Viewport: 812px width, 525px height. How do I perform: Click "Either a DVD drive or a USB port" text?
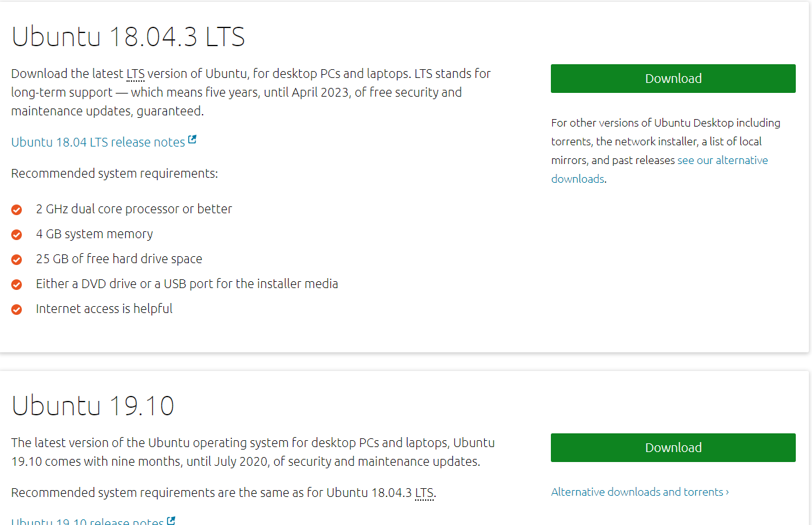(x=187, y=284)
